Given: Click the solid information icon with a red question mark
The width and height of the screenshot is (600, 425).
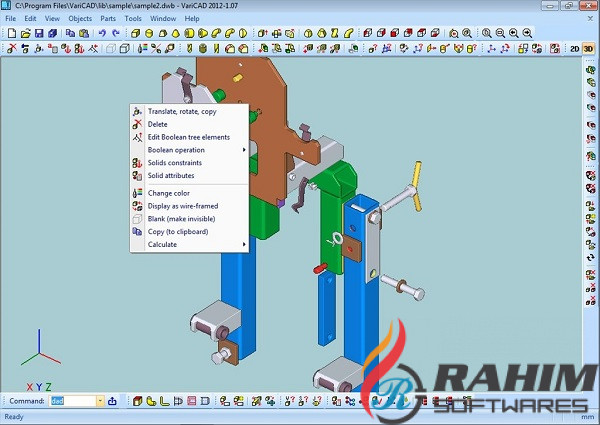Looking at the screenshot, I should pos(373,49).
